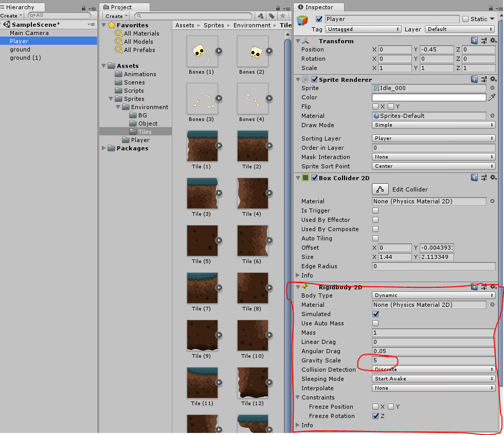The height and width of the screenshot is (435, 504).
Task: Disable the Simulated checkbox on Rigidbody 2D
Action: tap(375, 314)
